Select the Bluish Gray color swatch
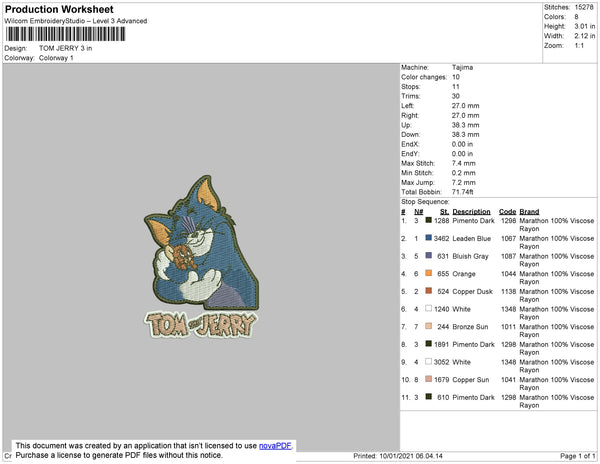This screenshot has width=600, height=464. pos(429,256)
